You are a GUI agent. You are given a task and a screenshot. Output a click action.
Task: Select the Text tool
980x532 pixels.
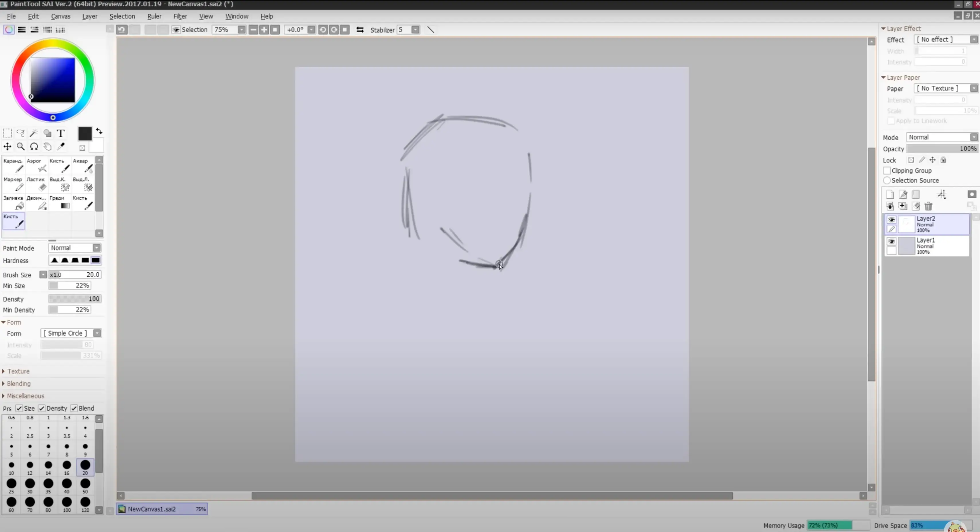[x=61, y=133]
